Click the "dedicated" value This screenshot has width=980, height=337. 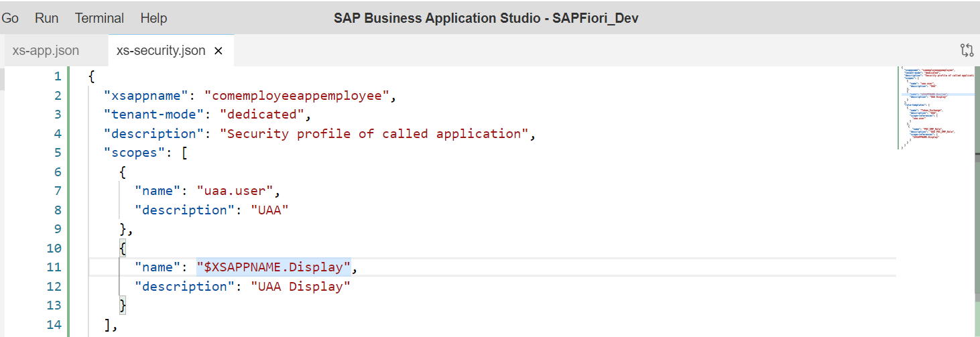tap(262, 115)
